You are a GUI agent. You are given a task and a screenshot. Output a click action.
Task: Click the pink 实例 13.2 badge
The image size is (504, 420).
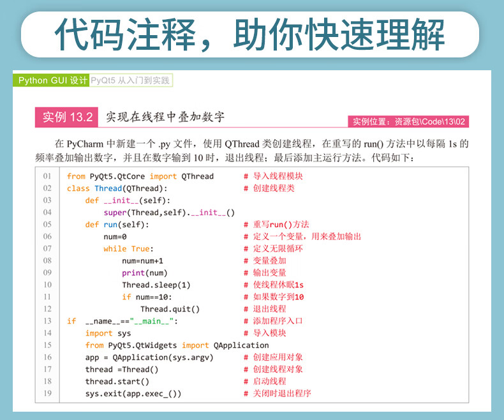point(66,117)
